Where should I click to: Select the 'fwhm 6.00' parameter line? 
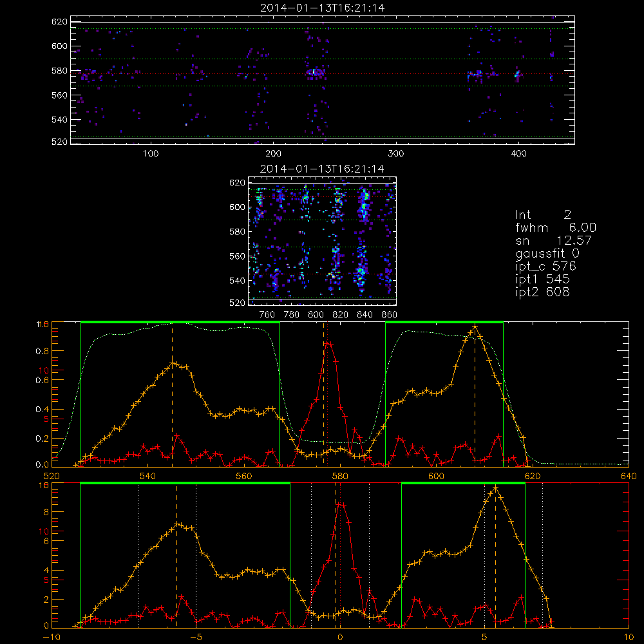click(556, 227)
